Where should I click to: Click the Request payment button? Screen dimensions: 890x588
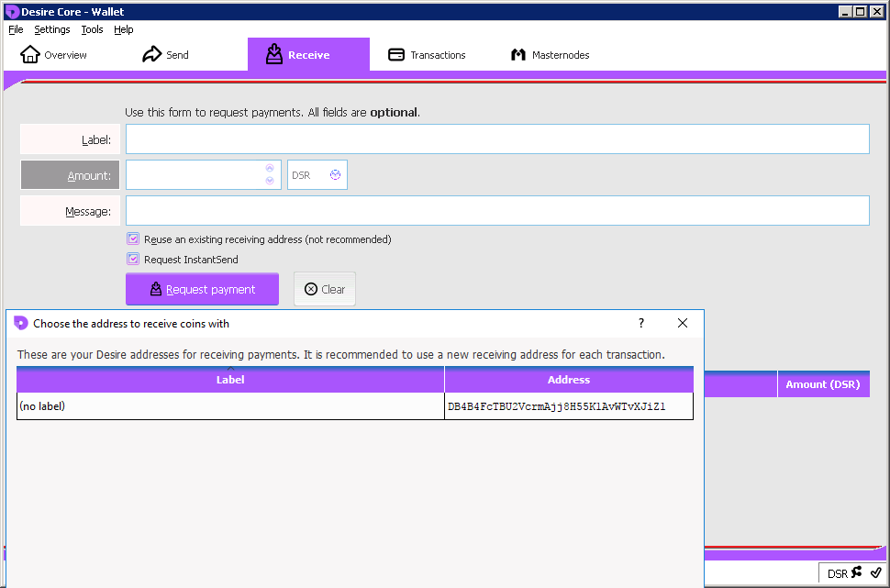coord(202,290)
